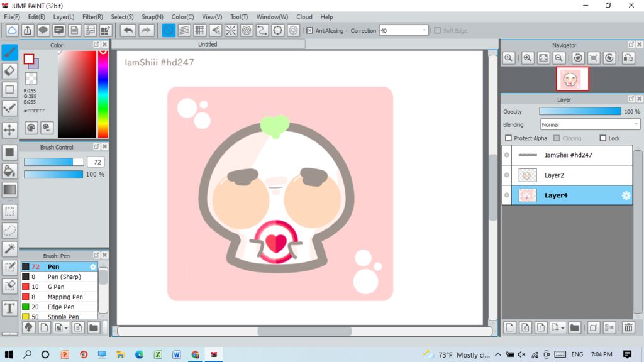Open the cloud icon in the top toolbar

12,30
